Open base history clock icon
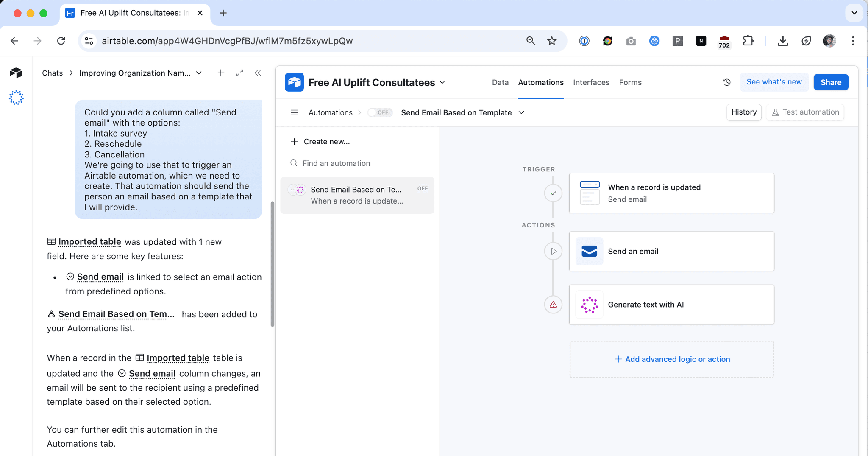 (x=726, y=82)
